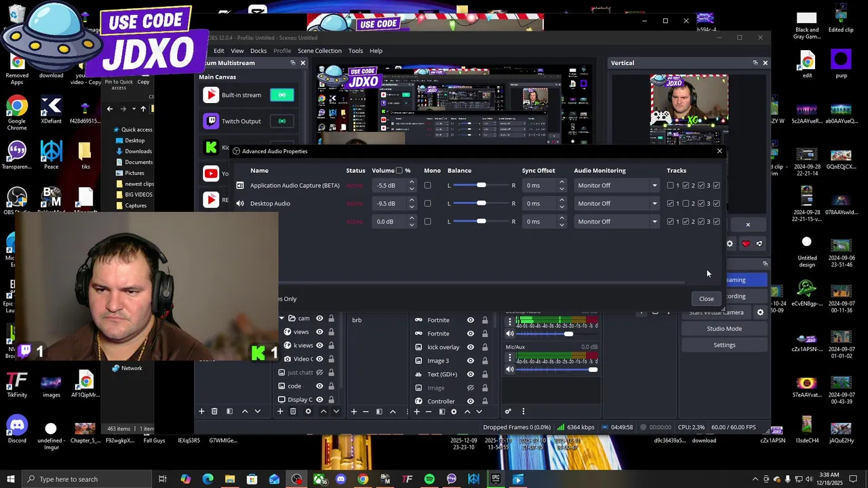Open OBS Edit menu
The width and height of the screenshot is (868, 488).
pos(219,51)
